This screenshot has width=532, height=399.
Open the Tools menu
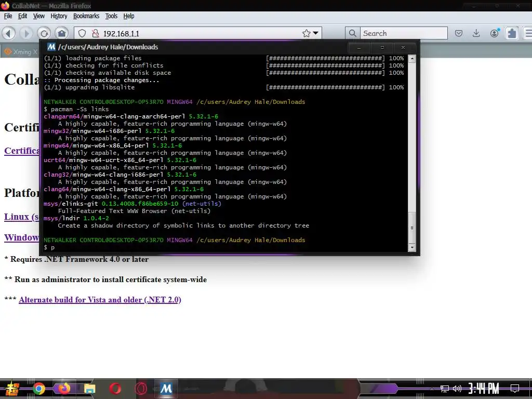pyautogui.click(x=111, y=16)
